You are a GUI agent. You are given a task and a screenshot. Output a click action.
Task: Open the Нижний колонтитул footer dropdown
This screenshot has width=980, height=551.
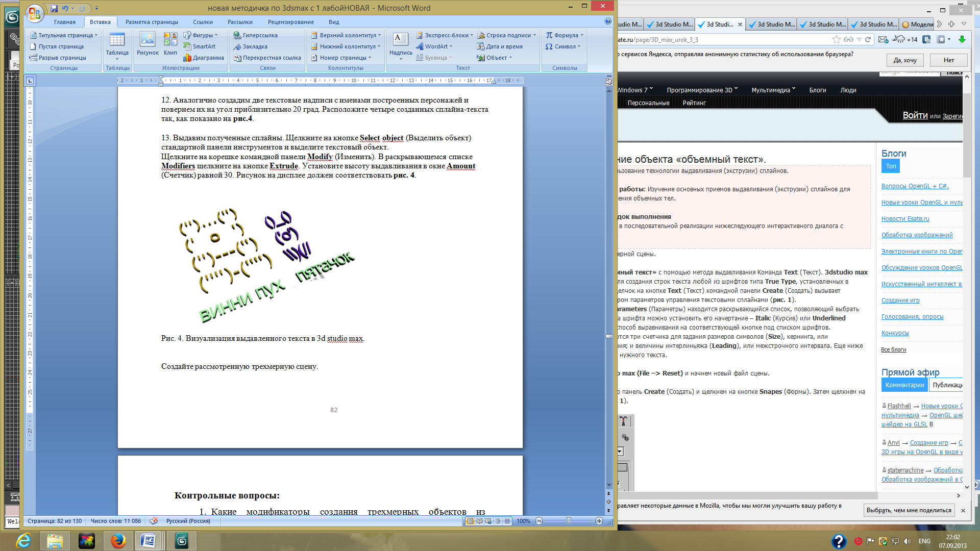(346, 46)
